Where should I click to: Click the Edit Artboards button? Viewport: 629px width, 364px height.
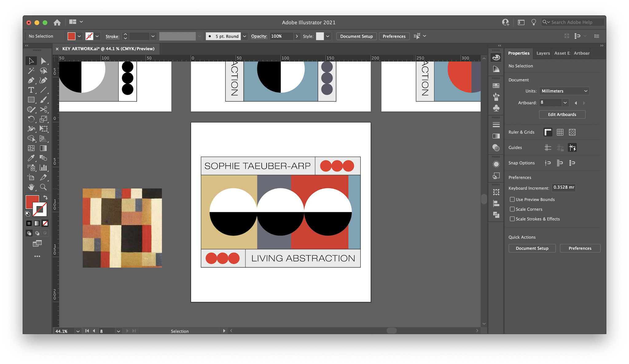562,114
